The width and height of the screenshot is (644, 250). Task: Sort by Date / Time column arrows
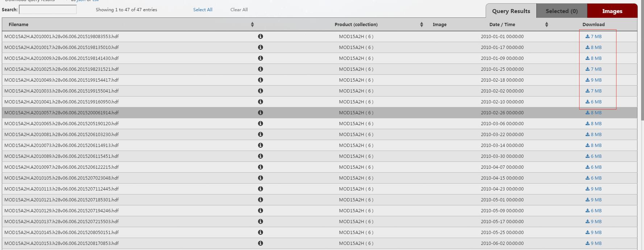click(547, 24)
